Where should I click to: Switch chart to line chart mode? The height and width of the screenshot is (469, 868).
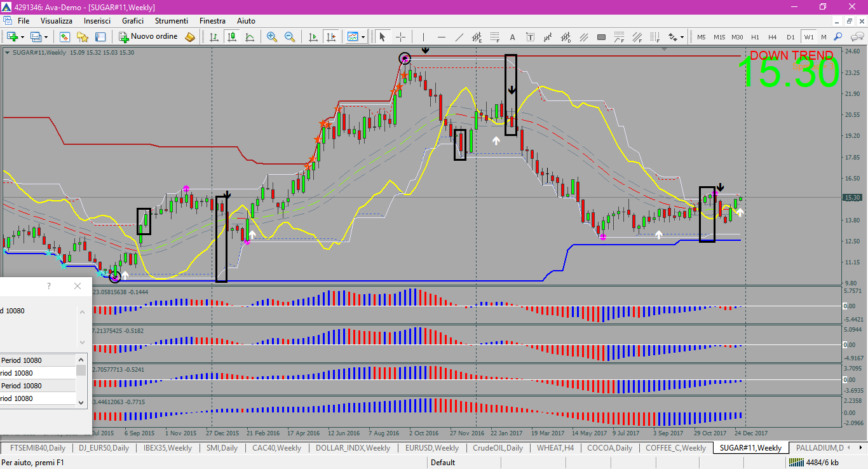click(250, 37)
